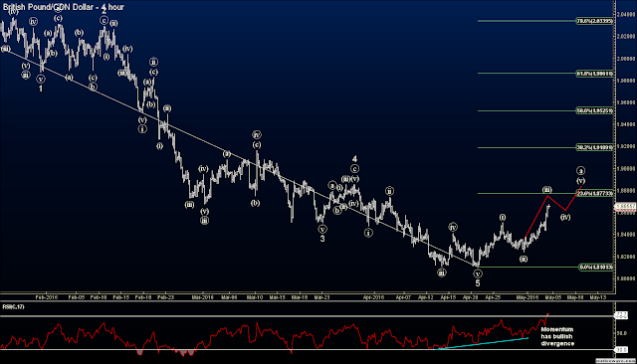Viewport: 637px width, 364px height.
Task: Select the 0.0% Fibonacci retracement label
Action: (x=595, y=267)
